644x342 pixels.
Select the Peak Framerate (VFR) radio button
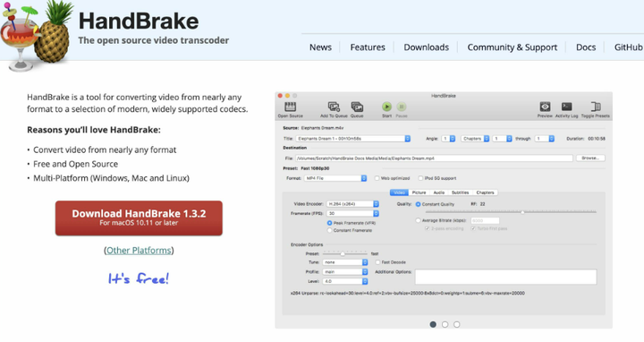coord(329,223)
